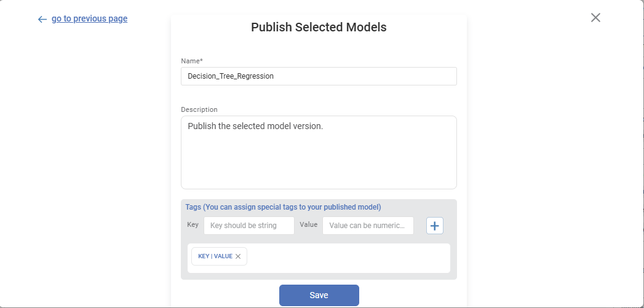This screenshot has width=644, height=308.
Task: Follow the 'go to previous page' link
Action: (x=90, y=18)
